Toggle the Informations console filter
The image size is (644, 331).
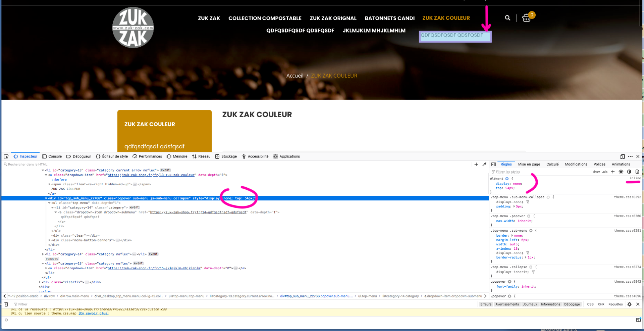tap(550, 304)
